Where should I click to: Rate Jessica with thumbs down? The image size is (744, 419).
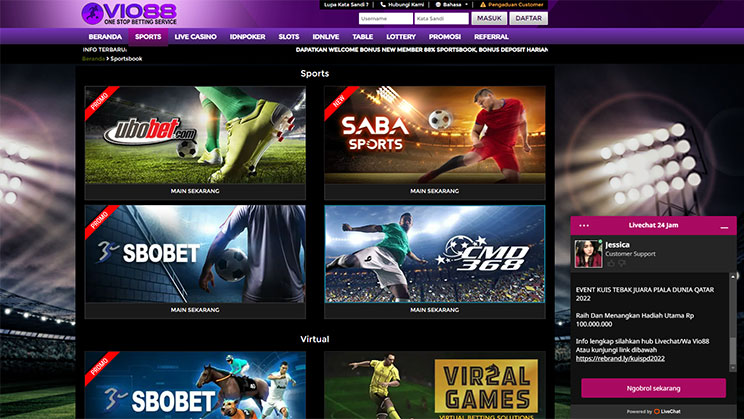click(622, 263)
